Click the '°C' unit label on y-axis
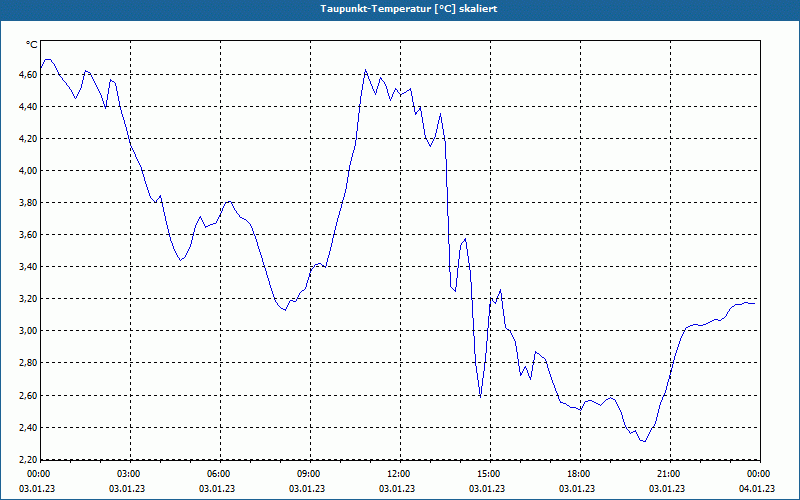Image resolution: width=800 pixels, height=500 pixels. (x=31, y=45)
